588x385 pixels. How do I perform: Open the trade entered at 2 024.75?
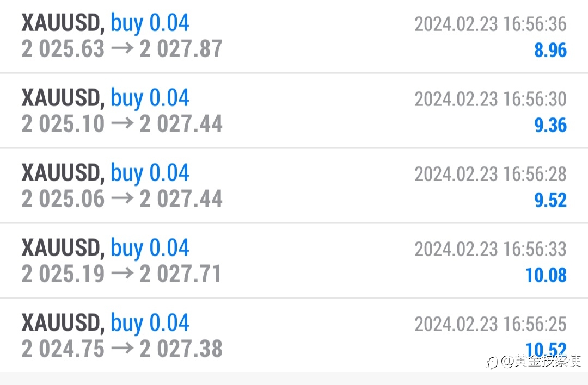pos(294,336)
